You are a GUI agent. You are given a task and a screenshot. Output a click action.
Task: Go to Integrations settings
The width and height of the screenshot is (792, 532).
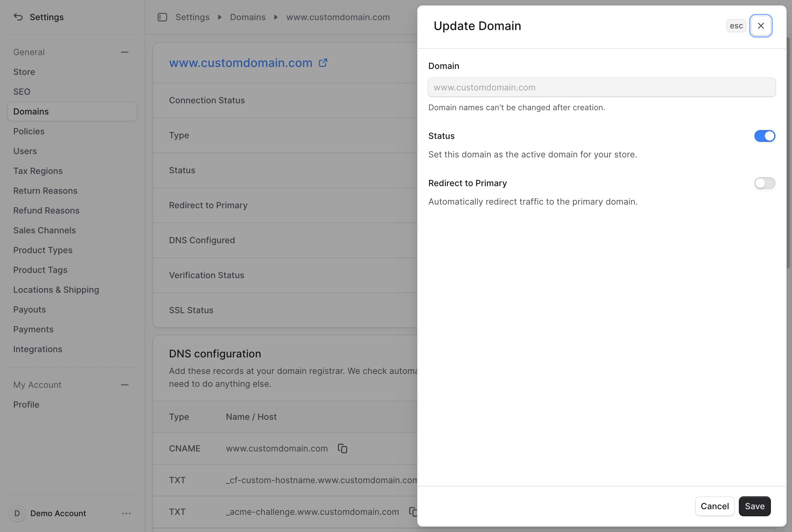click(x=72, y=349)
